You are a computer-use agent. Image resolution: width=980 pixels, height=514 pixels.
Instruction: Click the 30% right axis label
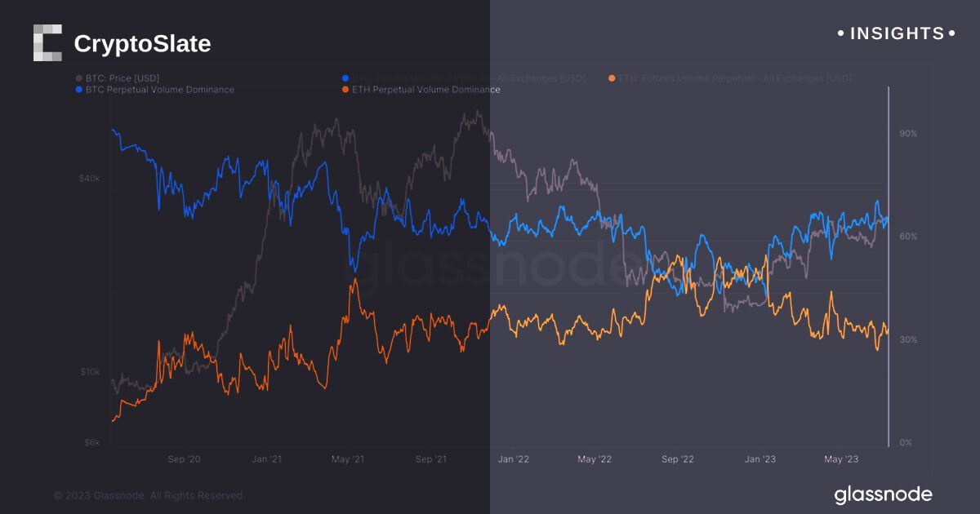pos(907,339)
